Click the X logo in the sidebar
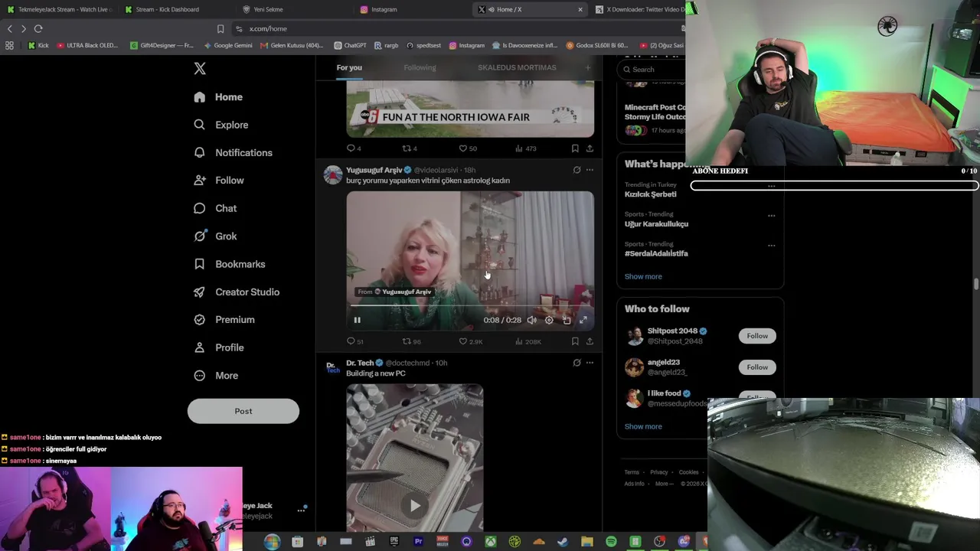 [x=200, y=68]
